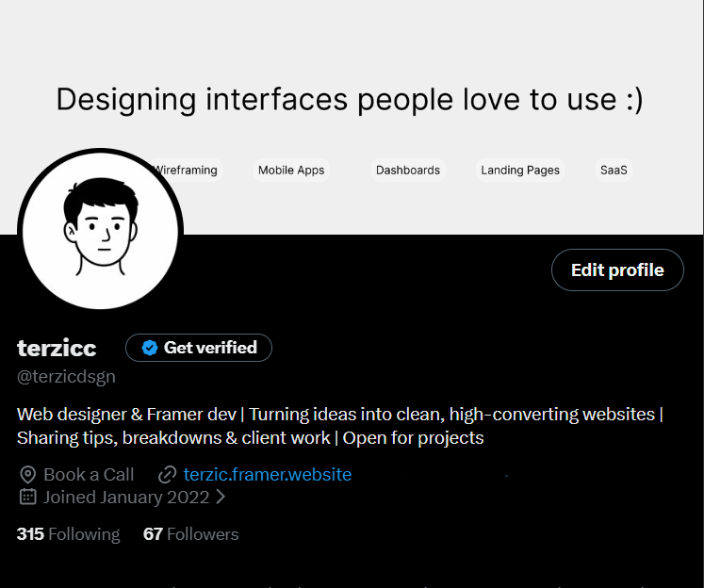Click the 'Web designer & Framer dev' bio text

340,426
